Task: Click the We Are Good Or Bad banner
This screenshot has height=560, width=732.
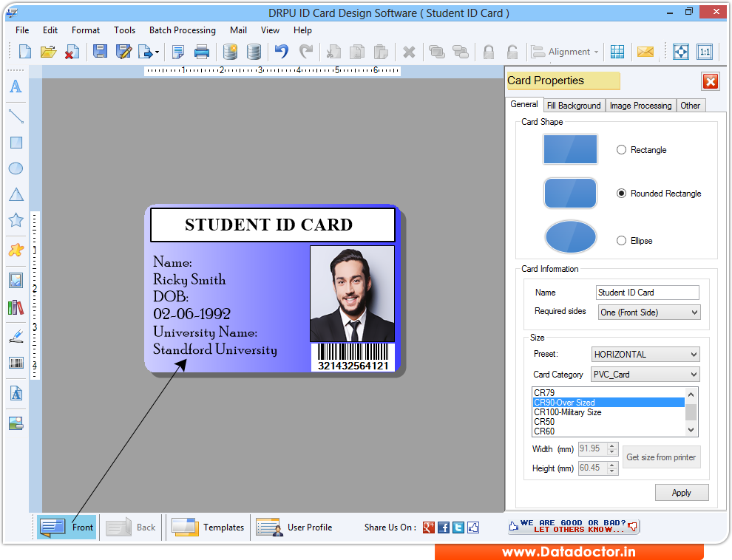Action: tap(574, 527)
